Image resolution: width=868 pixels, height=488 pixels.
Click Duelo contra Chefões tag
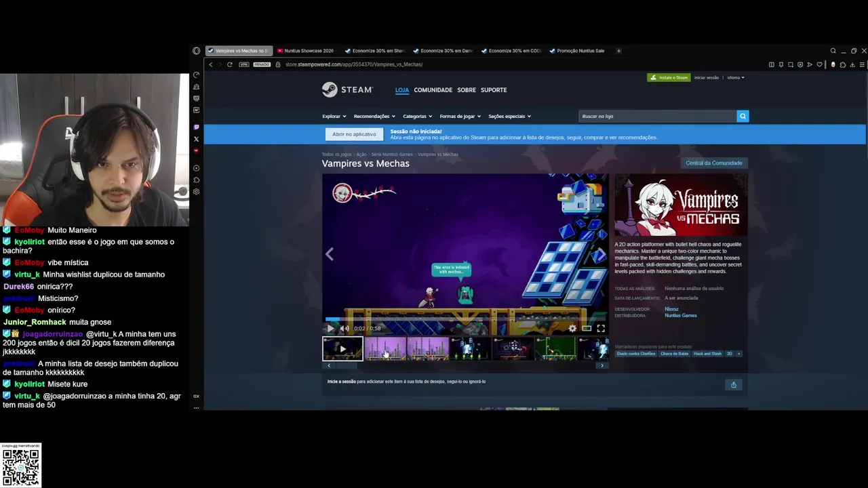tap(636, 353)
